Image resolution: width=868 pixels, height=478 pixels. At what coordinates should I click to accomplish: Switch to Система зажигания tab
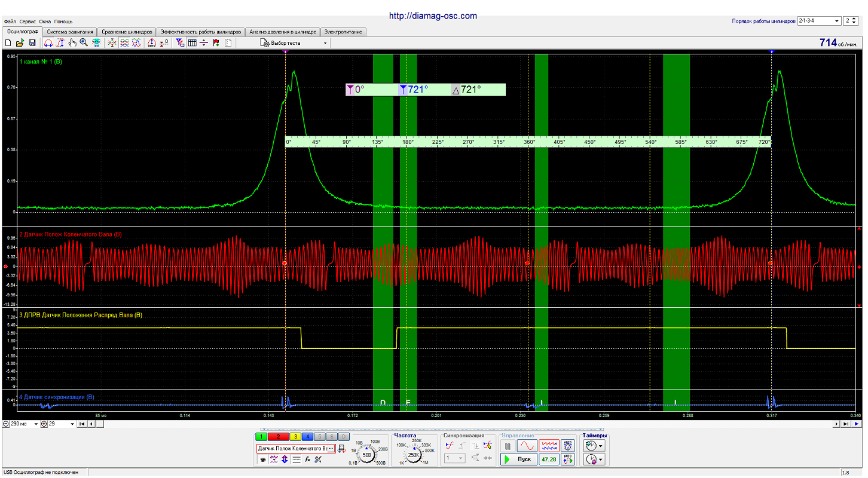(x=70, y=32)
